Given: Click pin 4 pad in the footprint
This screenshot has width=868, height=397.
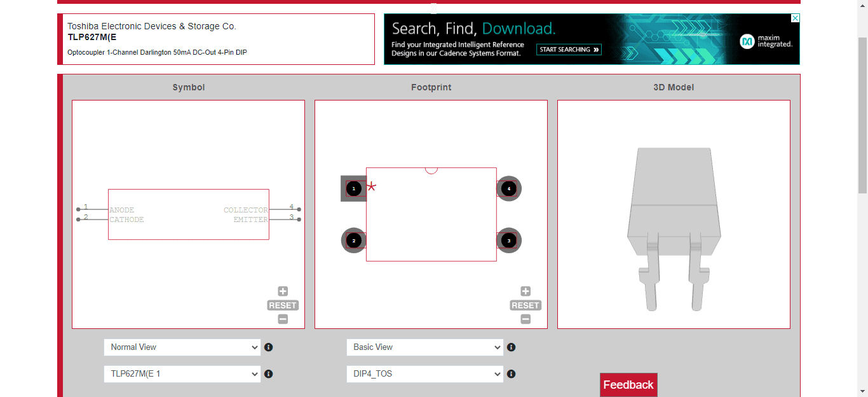Looking at the screenshot, I should (x=509, y=188).
